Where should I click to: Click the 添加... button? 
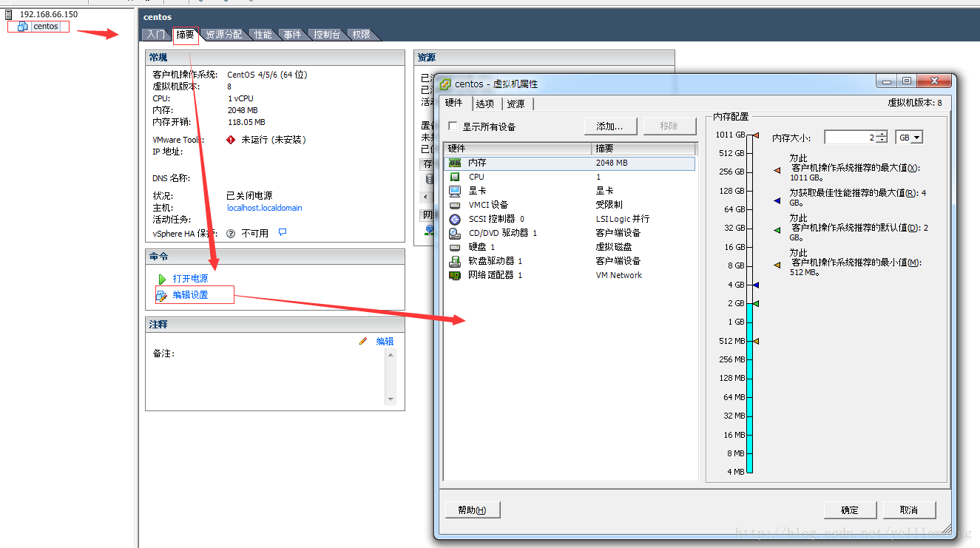610,126
